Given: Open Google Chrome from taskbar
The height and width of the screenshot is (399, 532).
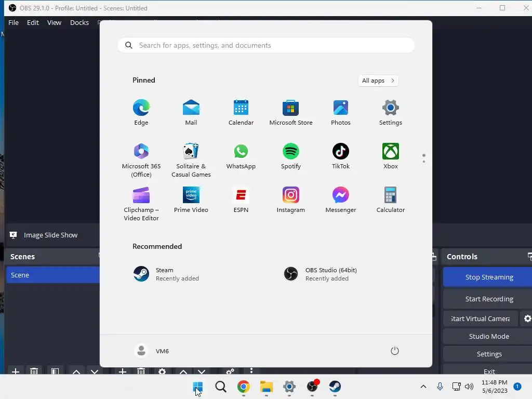Looking at the screenshot, I should click(x=244, y=387).
